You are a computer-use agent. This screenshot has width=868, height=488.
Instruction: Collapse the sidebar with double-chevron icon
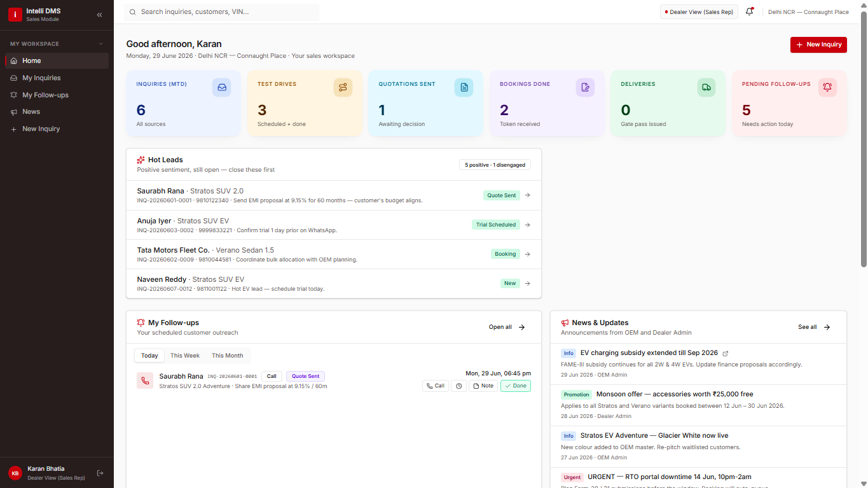click(x=99, y=15)
